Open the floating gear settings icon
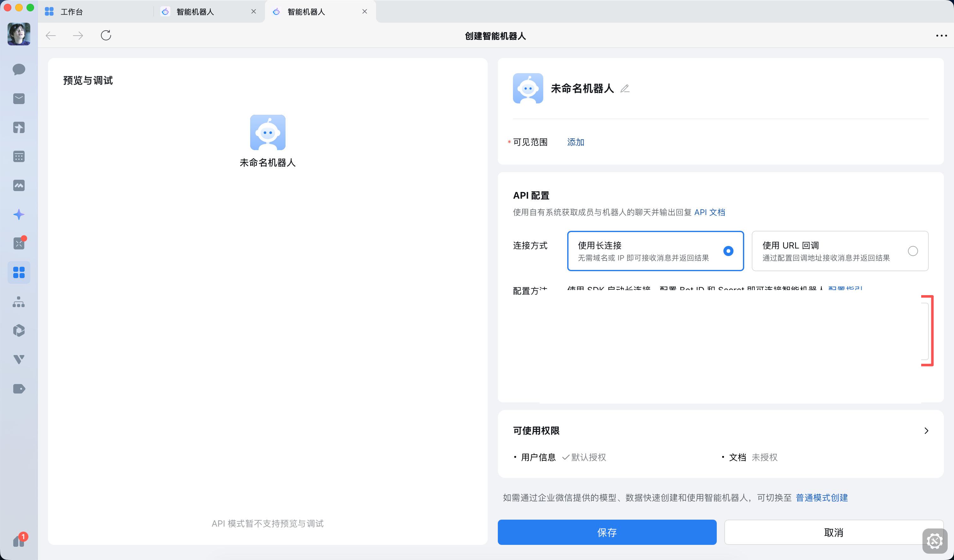Image resolution: width=954 pixels, height=560 pixels. (935, 541)
